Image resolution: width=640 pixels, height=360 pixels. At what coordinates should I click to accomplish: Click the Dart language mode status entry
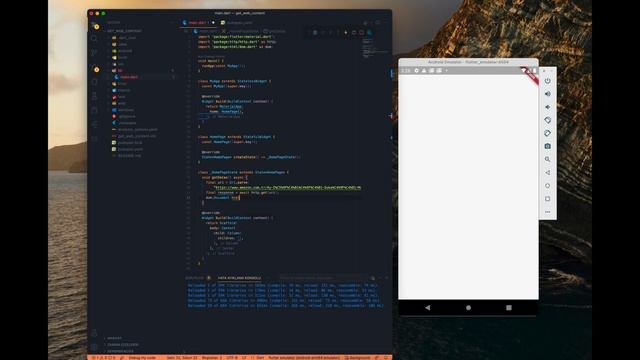[x=260, y=358]
